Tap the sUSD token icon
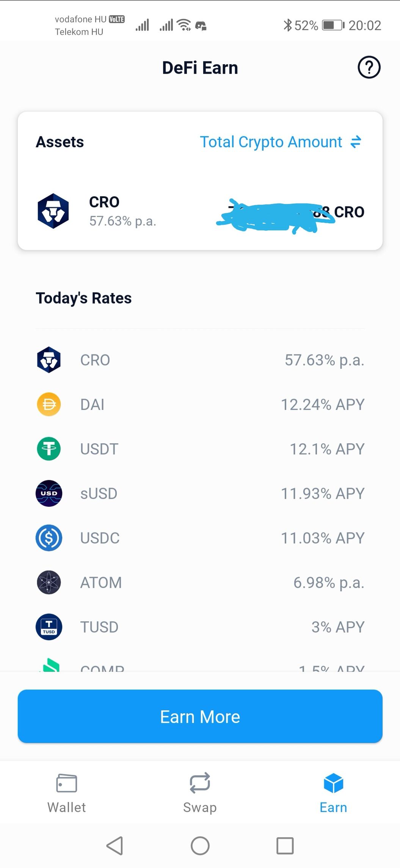 click(x=49, y=493)
